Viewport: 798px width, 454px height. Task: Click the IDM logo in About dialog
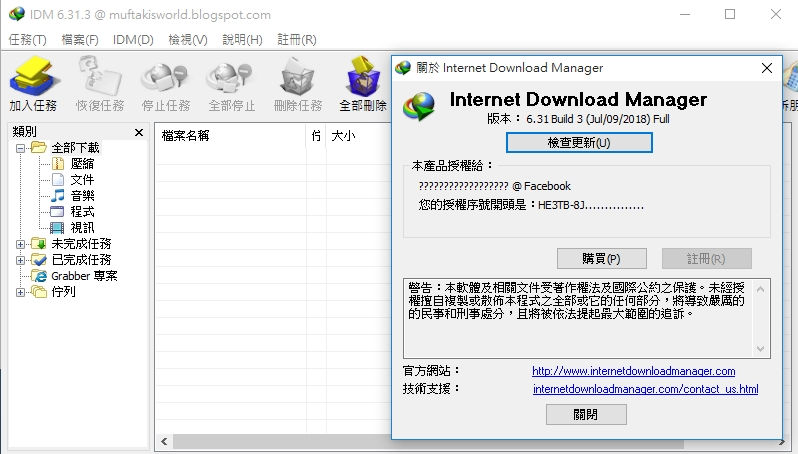pos(419,106)
